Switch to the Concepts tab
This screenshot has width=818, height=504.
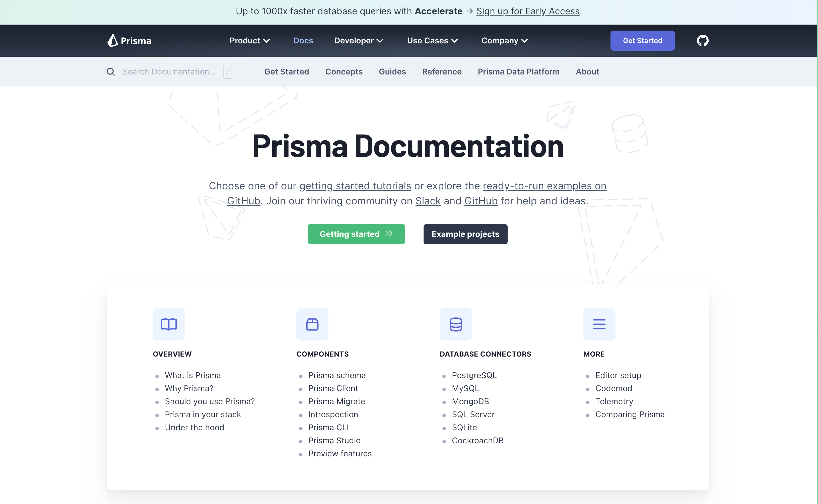[344, 72]
